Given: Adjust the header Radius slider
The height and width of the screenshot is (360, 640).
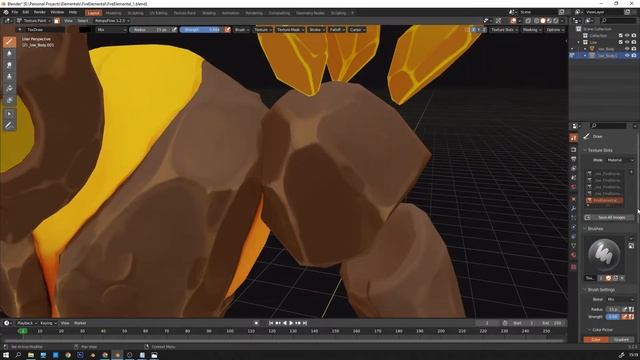Looking at the screenshot, I should pos(150,30).
